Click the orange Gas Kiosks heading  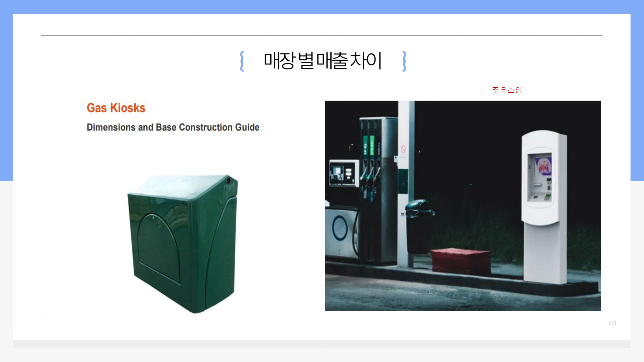pyautogui.click(x=116, y=108)
